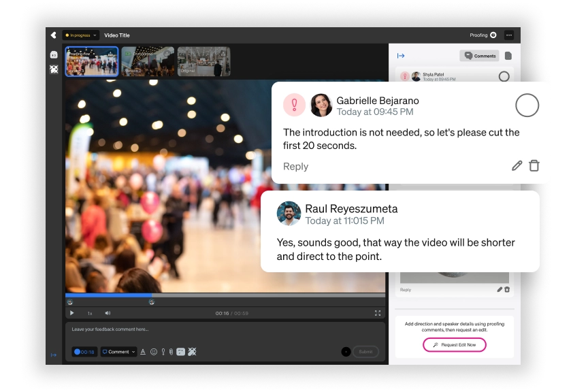Mark Gabrielle Bejarano's comment as resolved

[527, 105]
